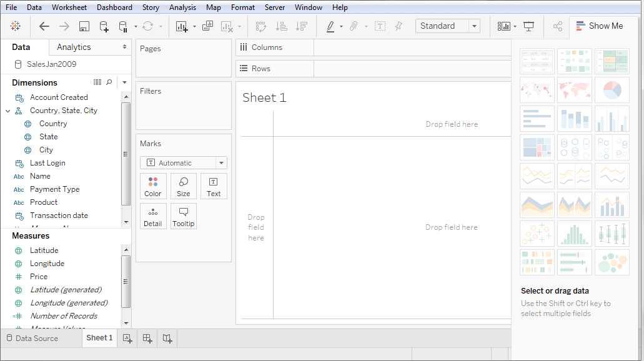
Task: Switch to the Data Source tab
Action: coord(32,339)
